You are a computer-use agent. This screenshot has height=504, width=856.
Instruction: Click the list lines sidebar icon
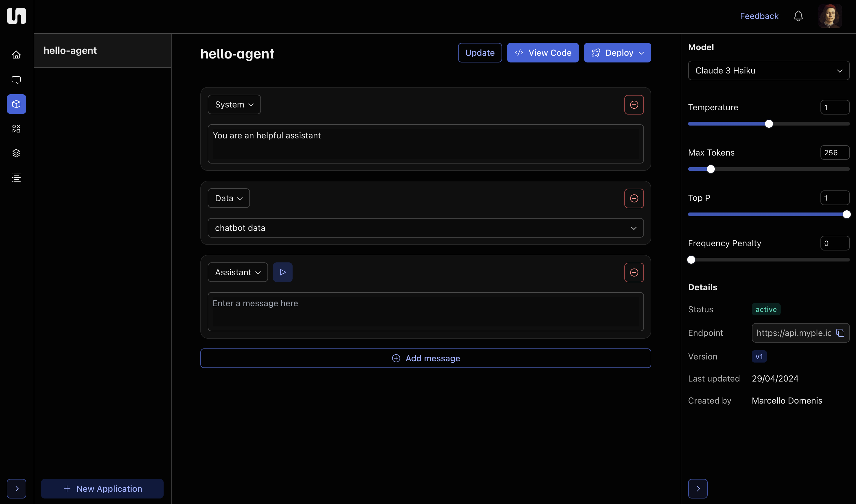click(x=16, y=178)
